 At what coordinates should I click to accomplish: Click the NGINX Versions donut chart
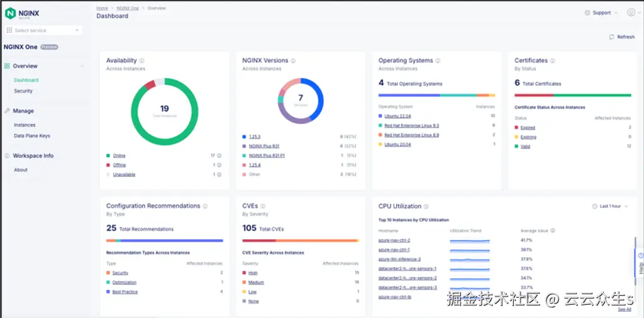pyautogui.click(x=301, y=101)
